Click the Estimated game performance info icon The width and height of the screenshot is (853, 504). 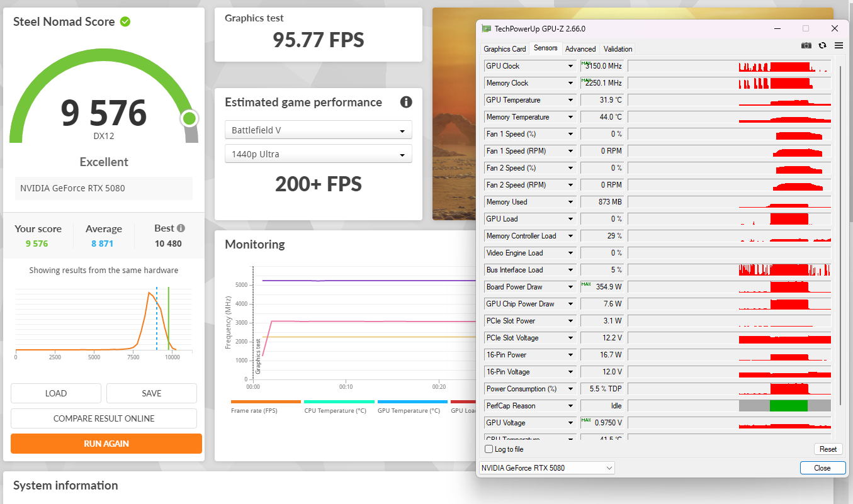point(406,102)
